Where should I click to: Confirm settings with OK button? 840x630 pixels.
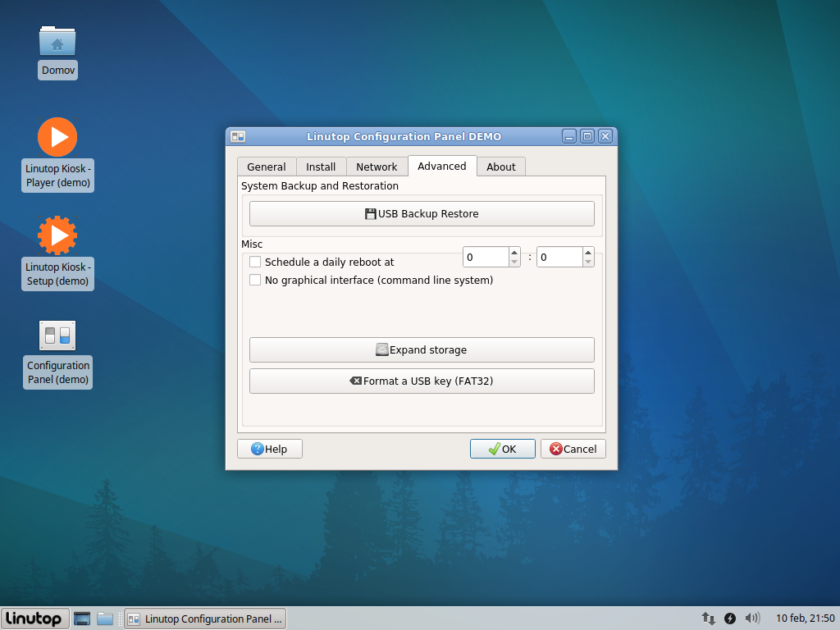[x=503, y=449]
